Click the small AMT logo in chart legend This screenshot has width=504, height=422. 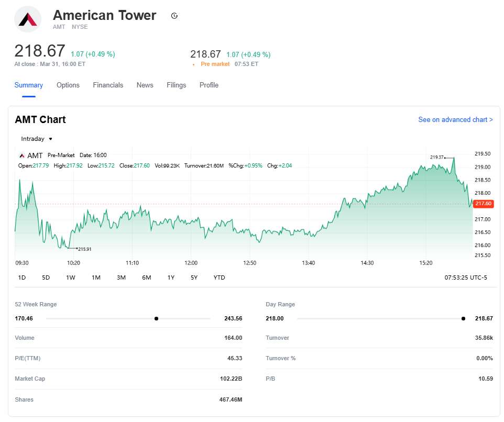(22, 156)
